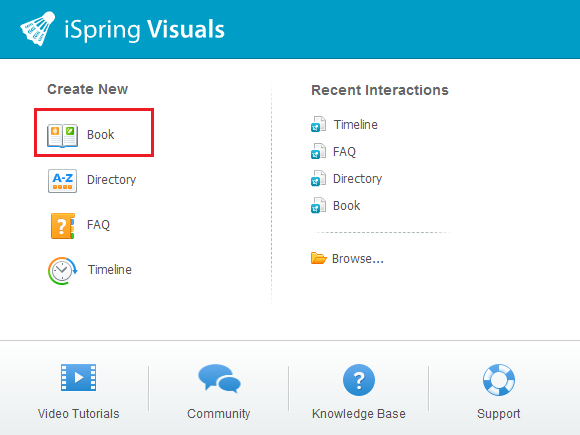Click the Knowledge Base label

click(359, 414)
